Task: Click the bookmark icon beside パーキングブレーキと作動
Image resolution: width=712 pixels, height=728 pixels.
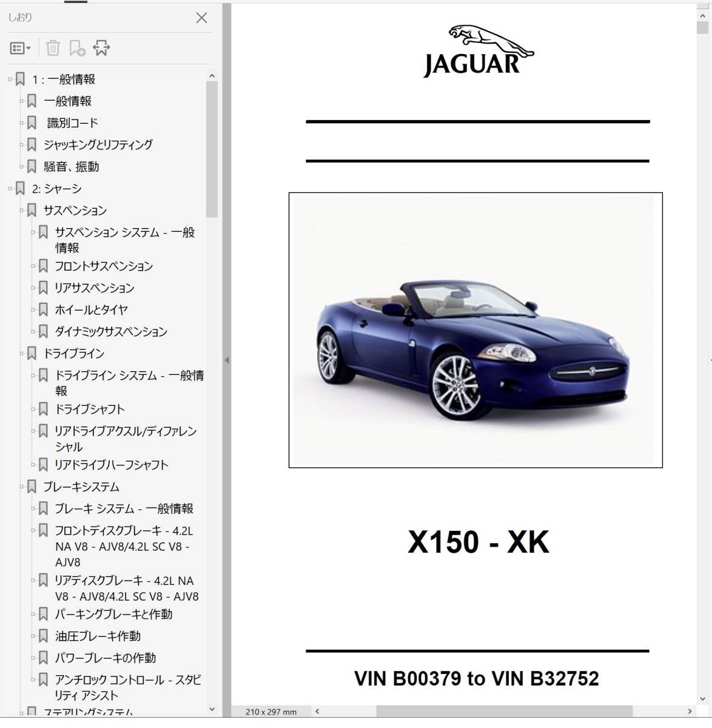Action: 43,615
